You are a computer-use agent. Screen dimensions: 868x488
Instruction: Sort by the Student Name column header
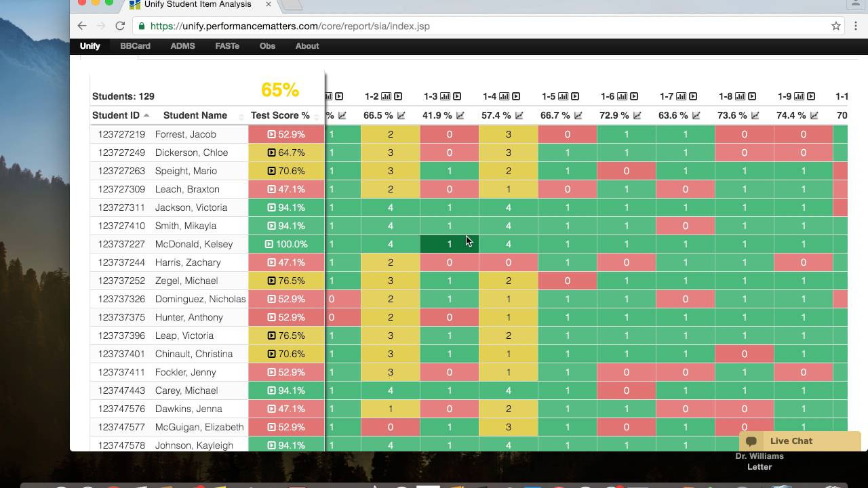(195, 115)
